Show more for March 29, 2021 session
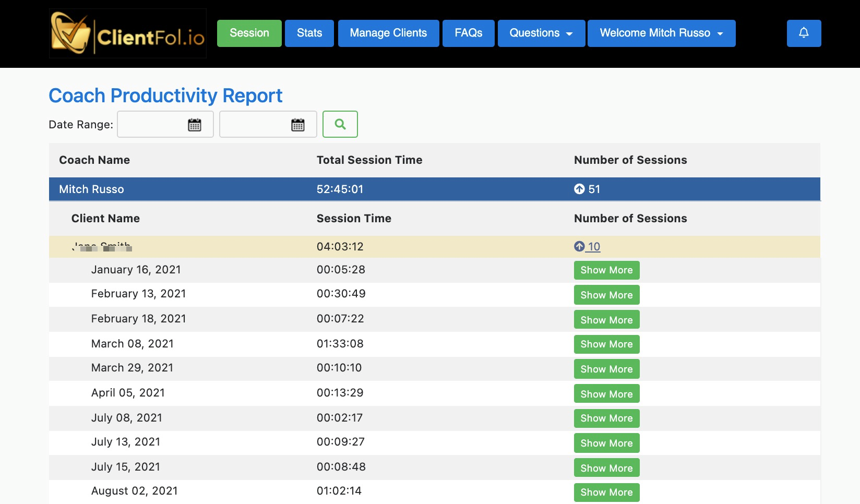 click(607, 369)
